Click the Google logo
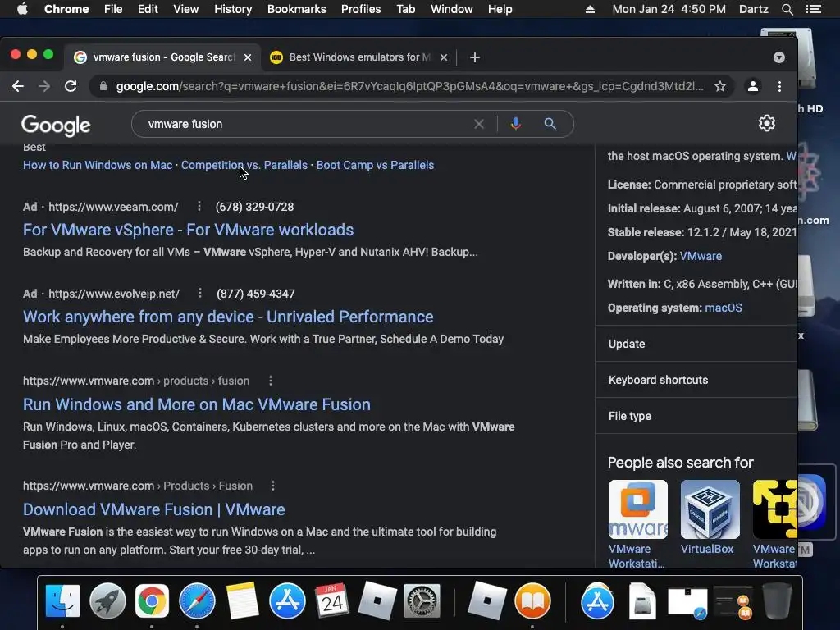This screenshot has height=630, width=840. click(56, 126)
